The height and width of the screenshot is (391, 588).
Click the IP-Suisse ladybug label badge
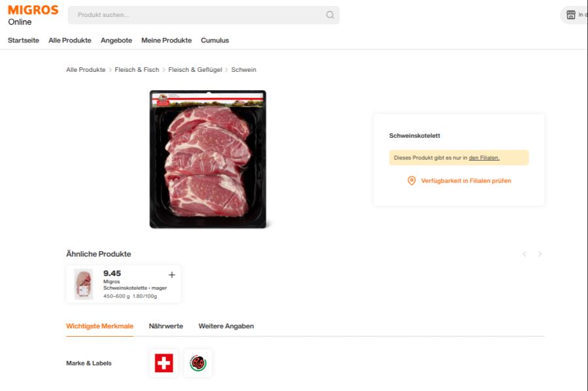click(x=198, y=363)
